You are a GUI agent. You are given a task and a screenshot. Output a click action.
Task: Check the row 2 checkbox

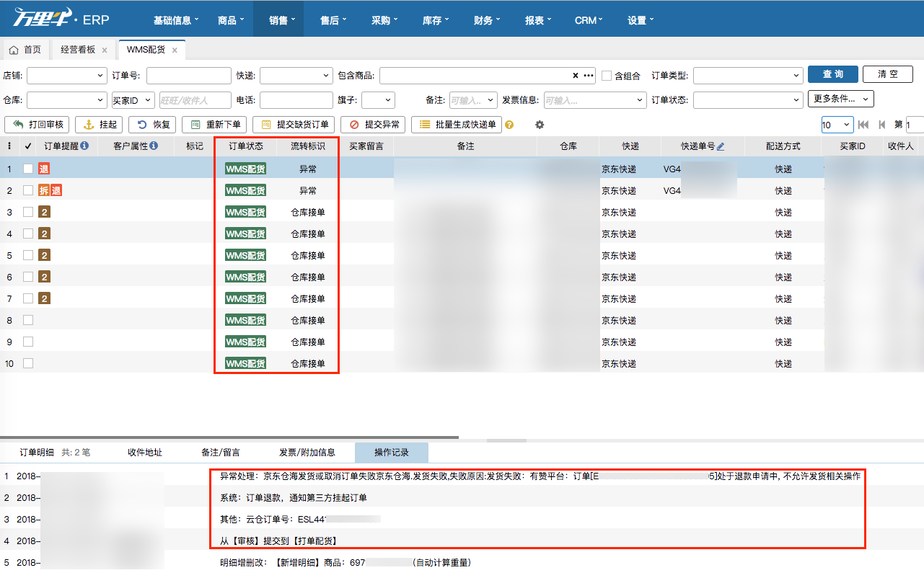tap(28, 190)
